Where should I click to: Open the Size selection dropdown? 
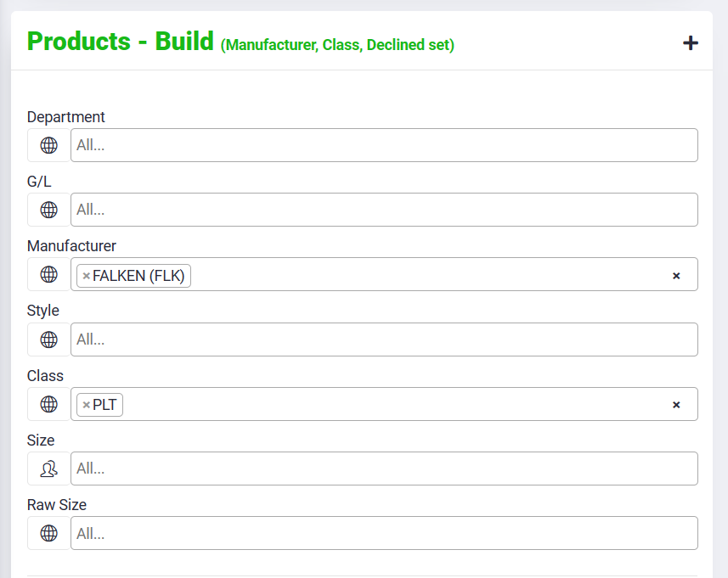384,469
